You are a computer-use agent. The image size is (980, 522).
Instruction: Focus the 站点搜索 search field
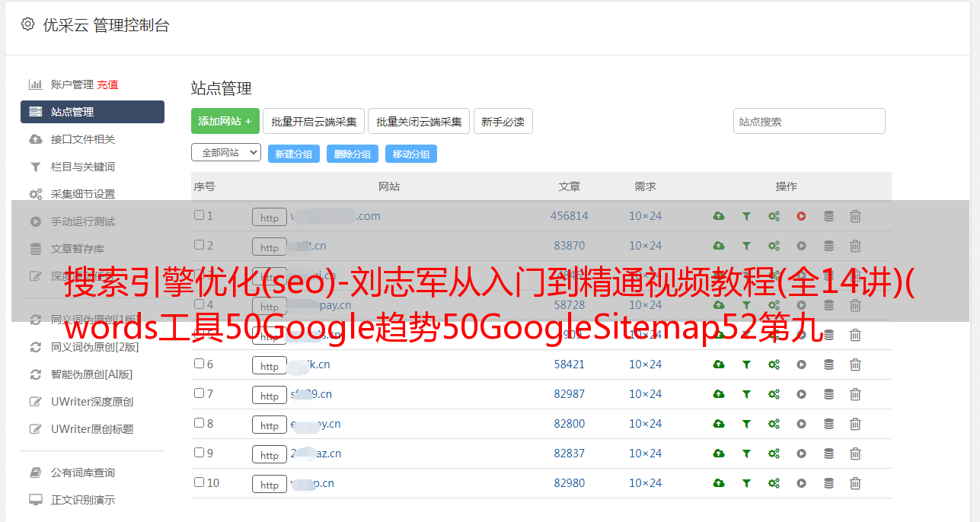point(809,121)
